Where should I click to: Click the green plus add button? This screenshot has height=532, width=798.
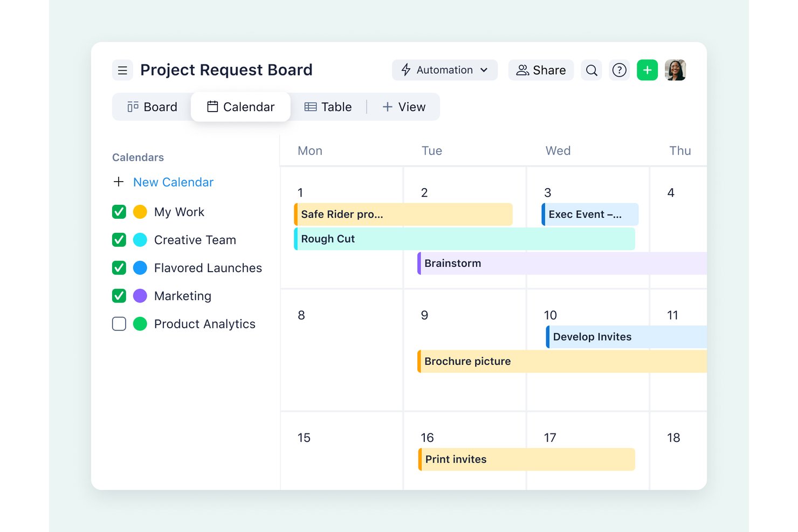tap(647, 70)
